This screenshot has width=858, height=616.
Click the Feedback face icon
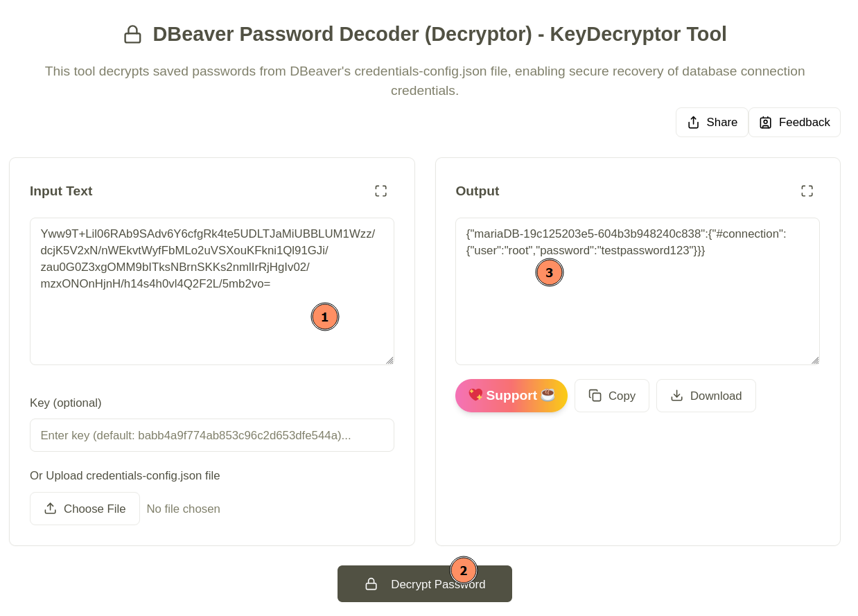point(764,121)
